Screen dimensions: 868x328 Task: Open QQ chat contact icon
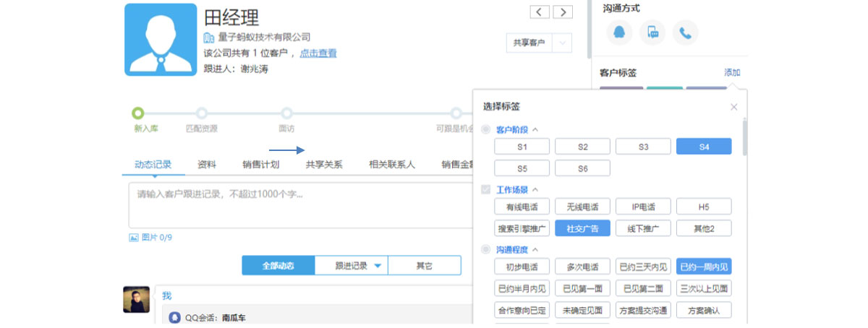619,33
